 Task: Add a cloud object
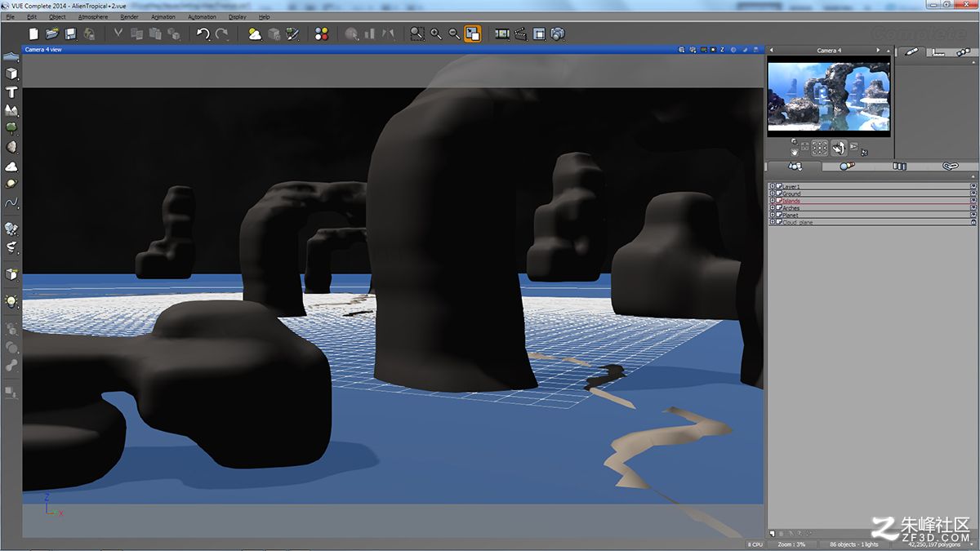pos(11,166)
